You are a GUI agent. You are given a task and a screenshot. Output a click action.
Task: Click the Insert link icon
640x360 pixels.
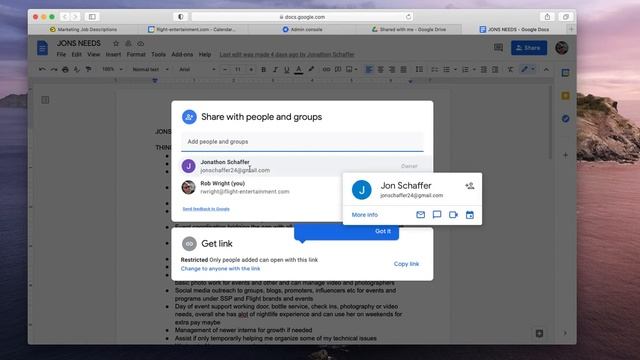pos(326,69)
